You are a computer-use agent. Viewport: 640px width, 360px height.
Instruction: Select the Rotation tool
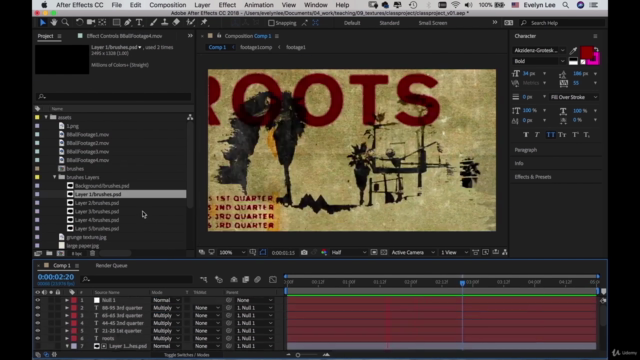[79, 23]
